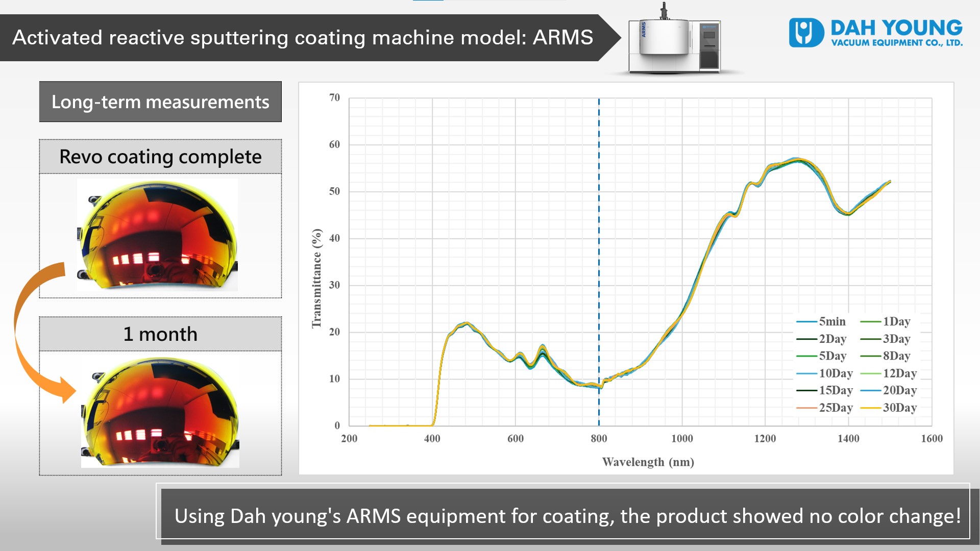Click the 1200 label on the wavelength axis
Image resolution: width=980 pixels, height=551 pixels.
[765, 438]
